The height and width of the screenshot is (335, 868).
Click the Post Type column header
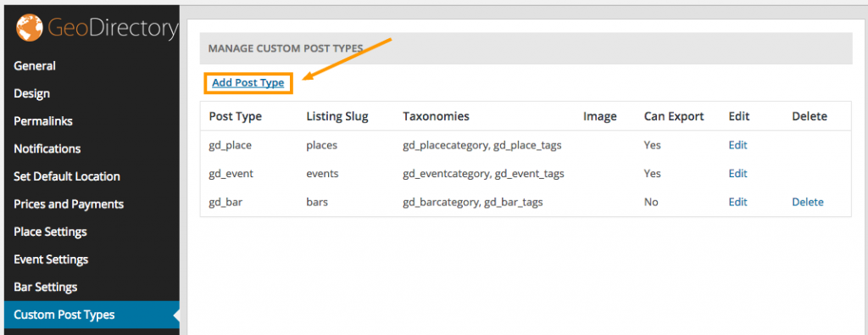click(236, 117)
